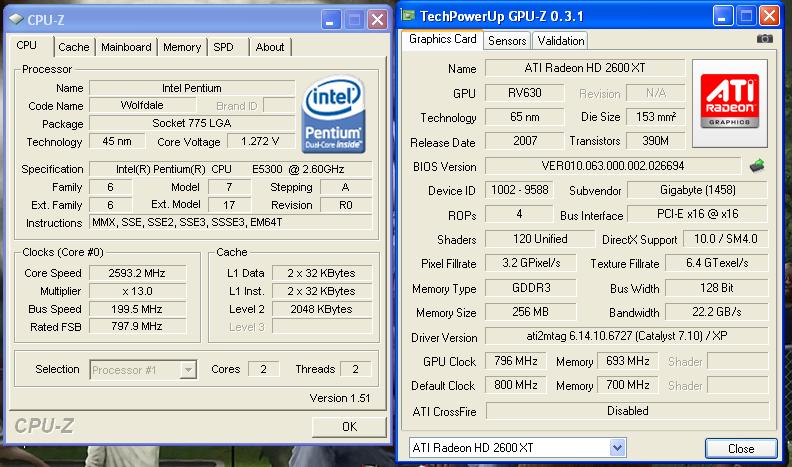Minimize the CPU-Z window

331,20
